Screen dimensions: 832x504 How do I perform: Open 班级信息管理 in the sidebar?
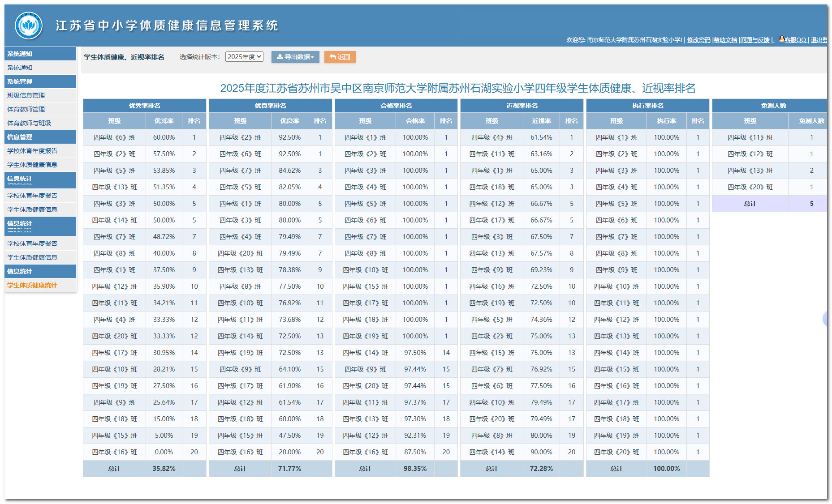click(x=26, y=95)
